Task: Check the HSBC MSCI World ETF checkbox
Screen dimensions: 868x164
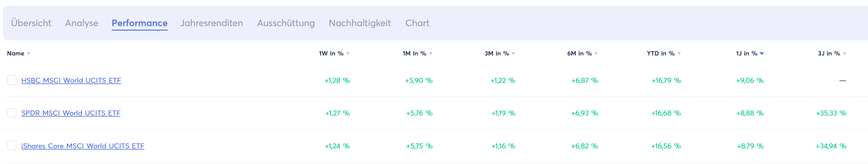Action: [12, 80]
